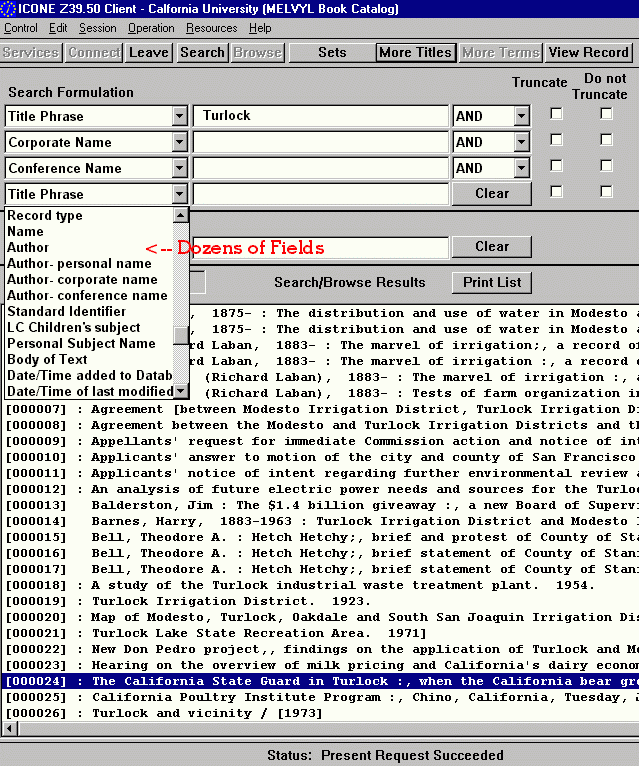Click the field list scroll-up arrow
639x766 pixels.
(x=181, y=215)
